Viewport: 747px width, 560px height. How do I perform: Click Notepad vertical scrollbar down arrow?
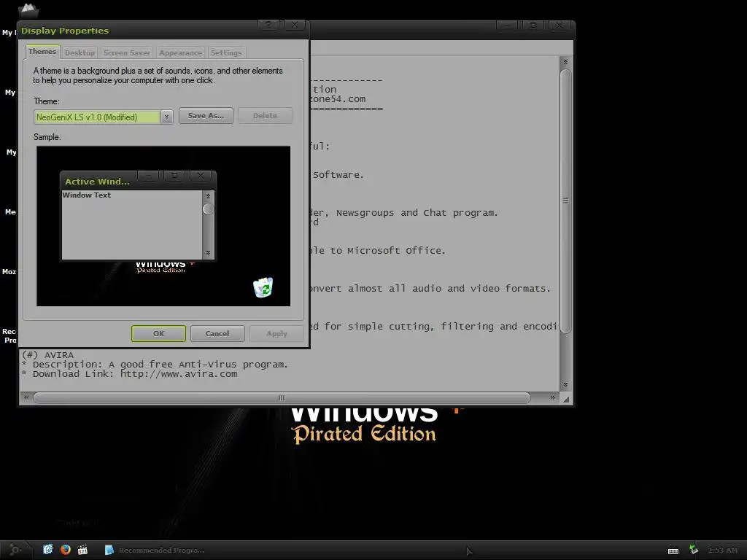565,384
